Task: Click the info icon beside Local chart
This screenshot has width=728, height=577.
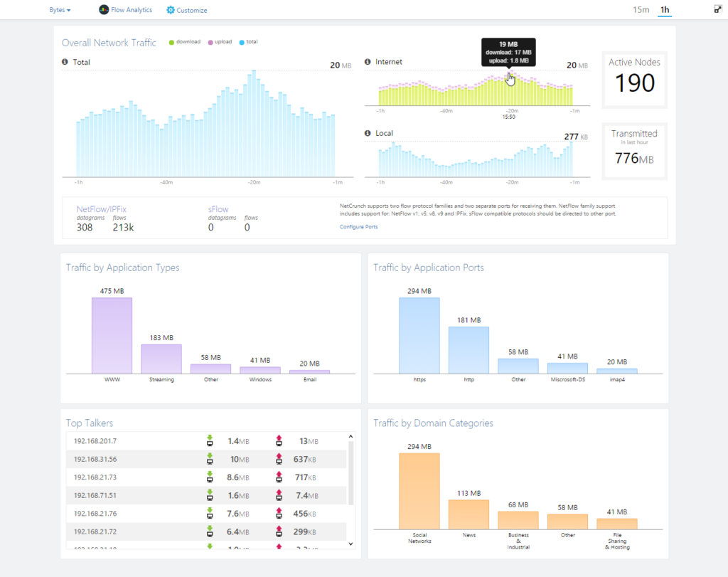Action: [369, 132]
